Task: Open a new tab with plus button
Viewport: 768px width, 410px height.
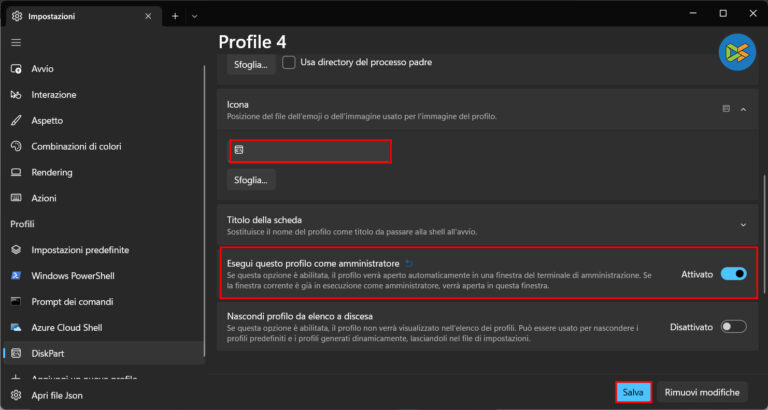Action: [175, 16]
